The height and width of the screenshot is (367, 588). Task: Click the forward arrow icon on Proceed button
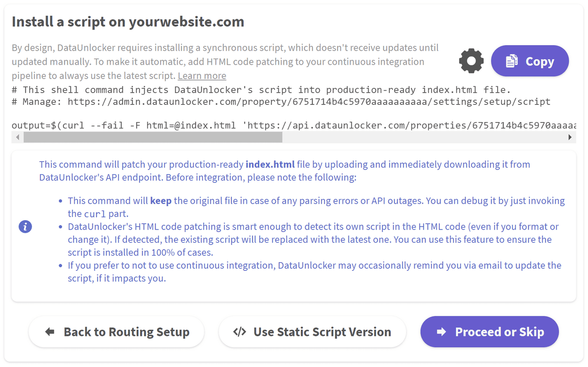click(x=441, y=332)
